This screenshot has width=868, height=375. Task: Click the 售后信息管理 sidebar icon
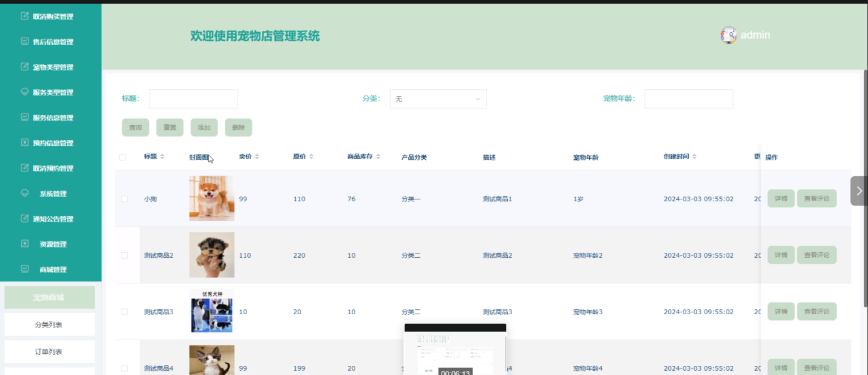25,42
